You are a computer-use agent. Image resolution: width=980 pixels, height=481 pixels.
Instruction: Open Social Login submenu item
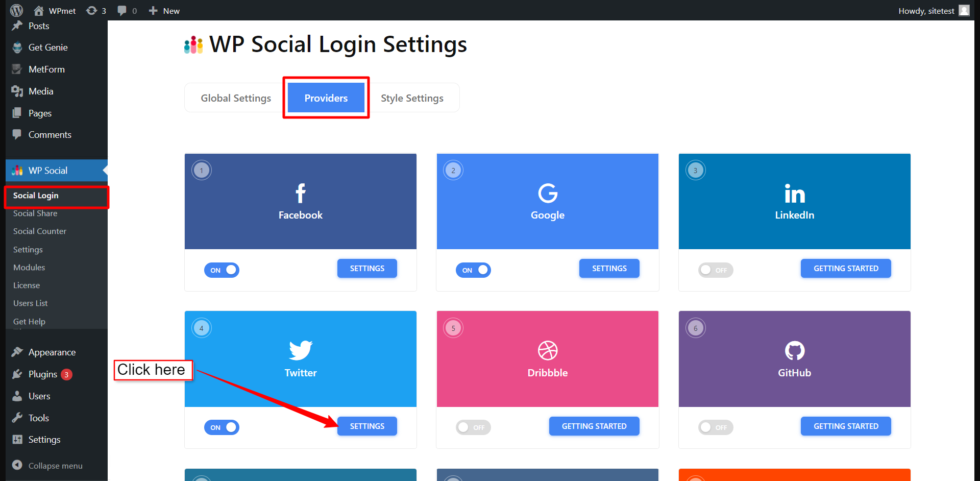pos(36,196)
